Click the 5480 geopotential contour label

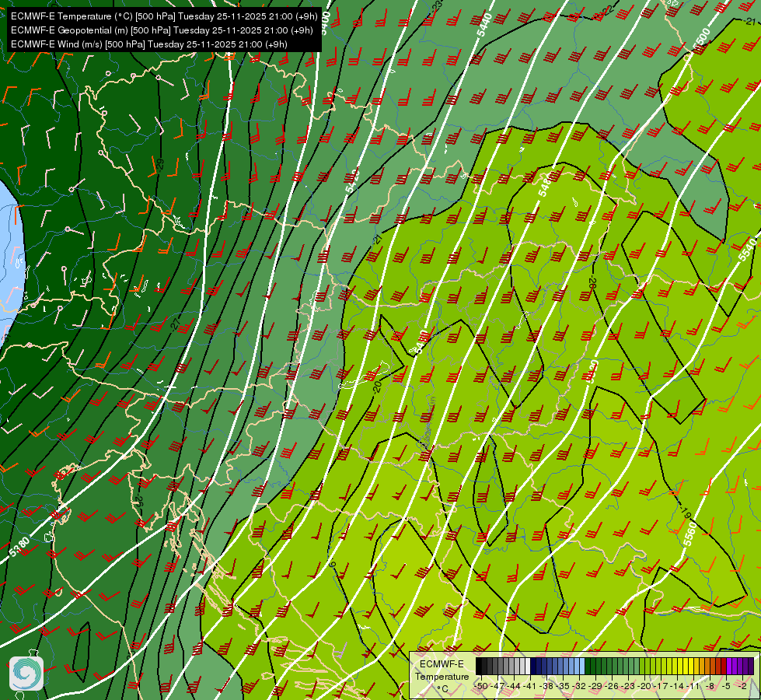point(546,184)
